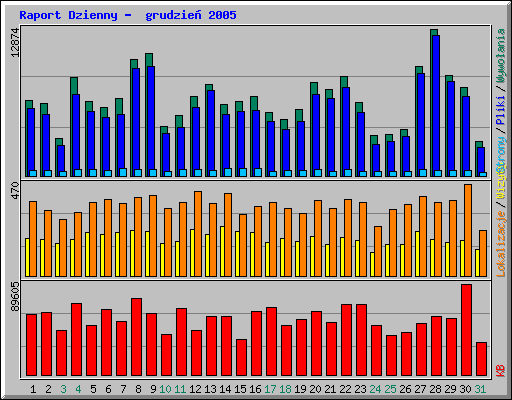This screenshot has height=400, width=512.
Task: Select the orange Lokalizacje bar for day 12
Action: pos(198,234)
